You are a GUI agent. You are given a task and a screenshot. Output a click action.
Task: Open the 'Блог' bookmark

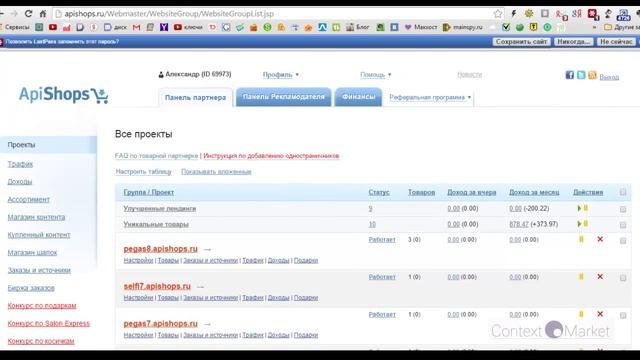pos(358,27)
